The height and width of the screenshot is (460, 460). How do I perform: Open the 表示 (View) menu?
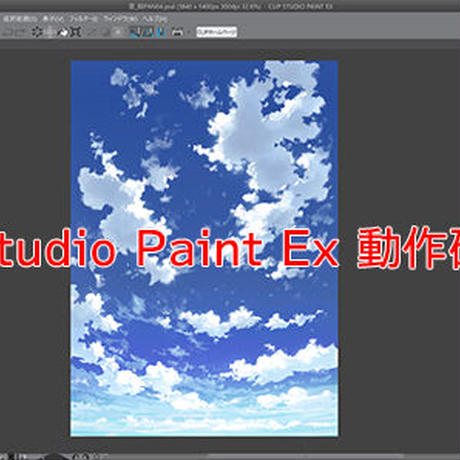pyautogui.click(x=53, y=19)
